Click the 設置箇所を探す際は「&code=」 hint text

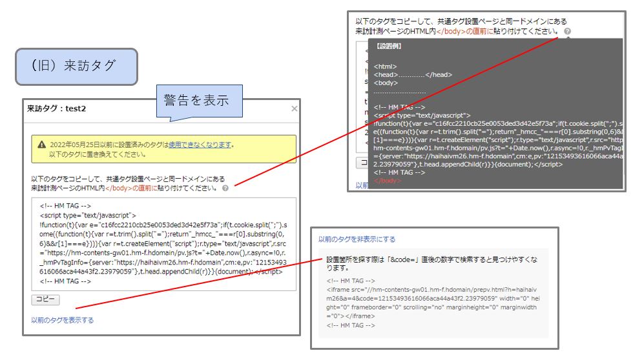tap(432, 263)
